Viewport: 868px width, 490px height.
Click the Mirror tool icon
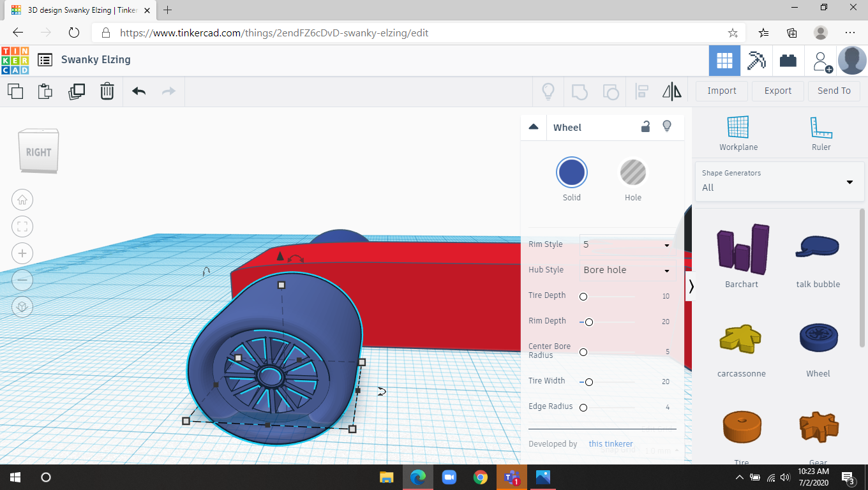[x=672, y=91]
